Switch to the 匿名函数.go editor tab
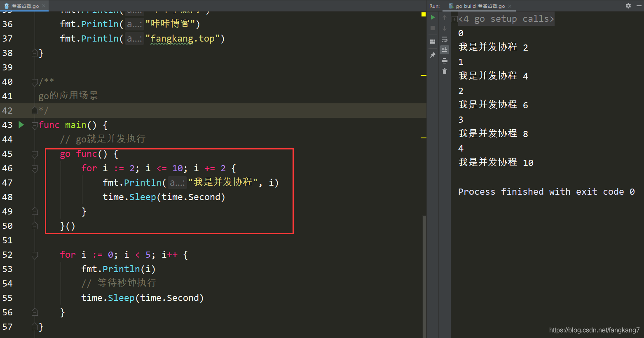Viewport: 644px width, 338px height. pos(25,6)
